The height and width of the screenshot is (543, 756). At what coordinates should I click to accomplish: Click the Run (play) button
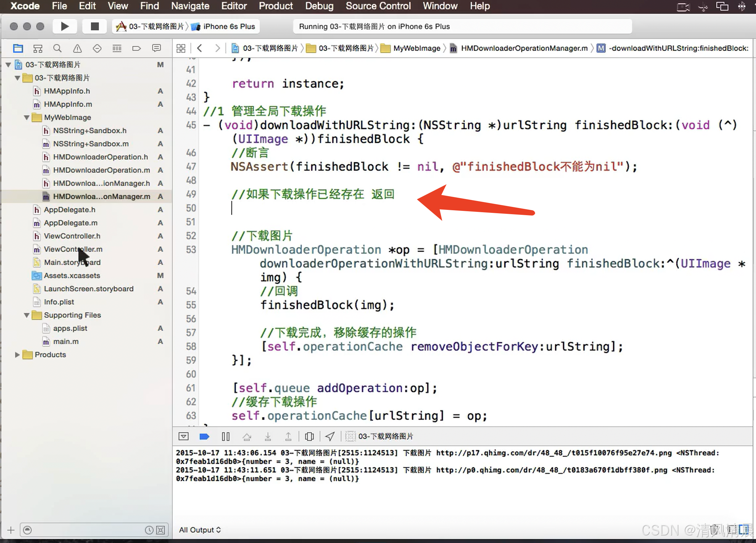click(65, 26)
